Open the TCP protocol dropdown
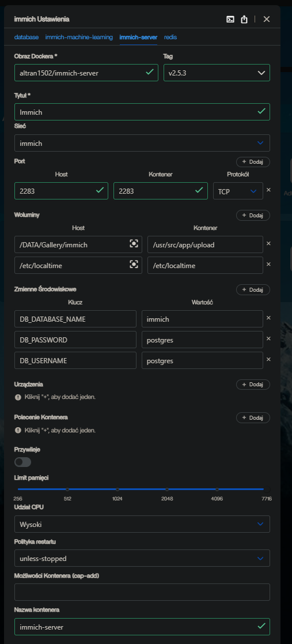The image size is (292, 644). tap(238, 191)
